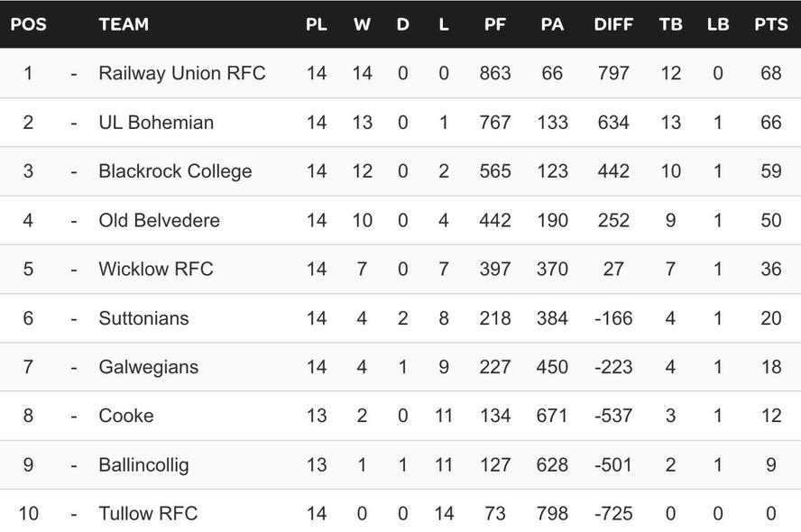This screenshot has height=532, width=801.
Task: Click the Cooke team name
Action: tap(126, 416)
